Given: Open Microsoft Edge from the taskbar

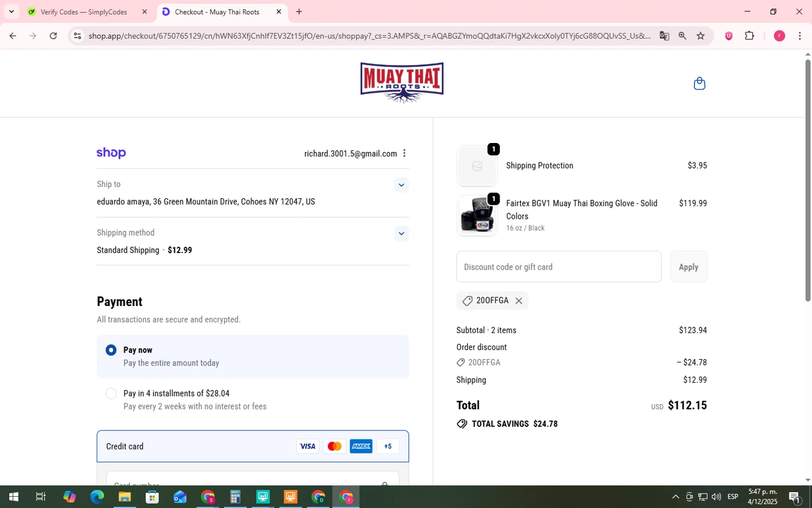Looking at the screenshot, I should 97,497.
